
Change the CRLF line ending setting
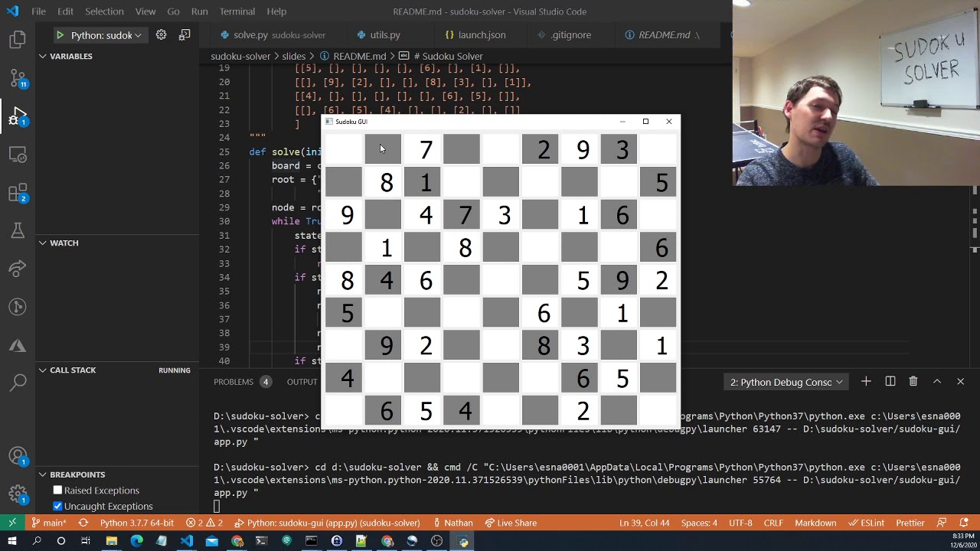click(x=773, y=523)
